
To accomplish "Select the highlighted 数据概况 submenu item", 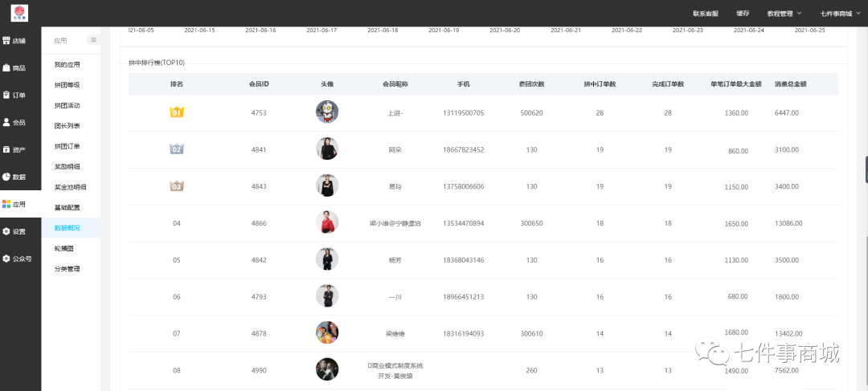I will pos(71,228).
